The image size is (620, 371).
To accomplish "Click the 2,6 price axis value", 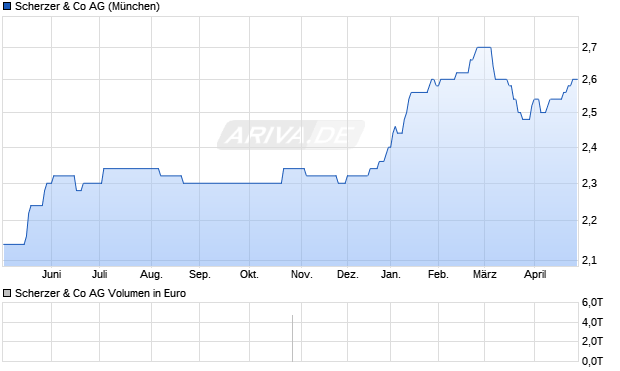I will click(590, 80).
